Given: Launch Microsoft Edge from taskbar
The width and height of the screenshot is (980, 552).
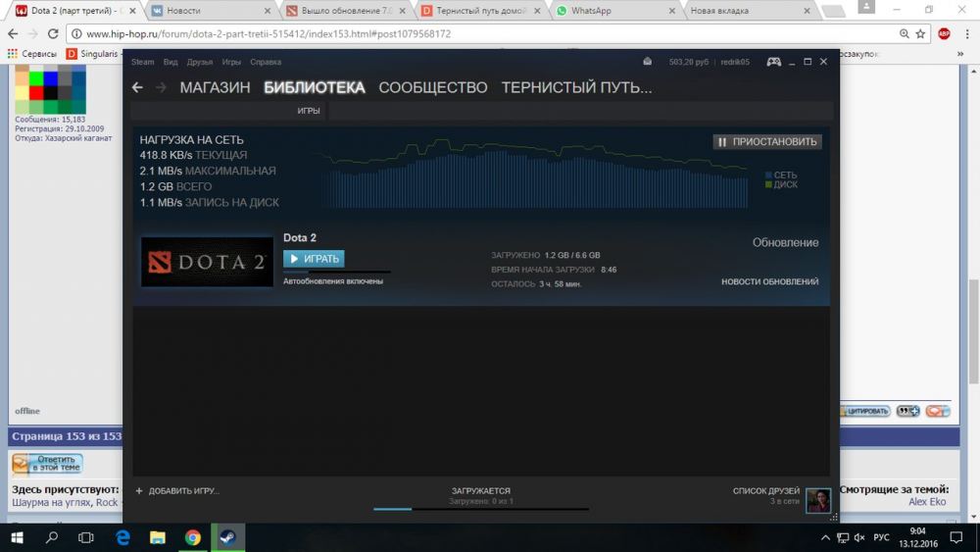Looking at the screenshot, I should click(122, 537).
